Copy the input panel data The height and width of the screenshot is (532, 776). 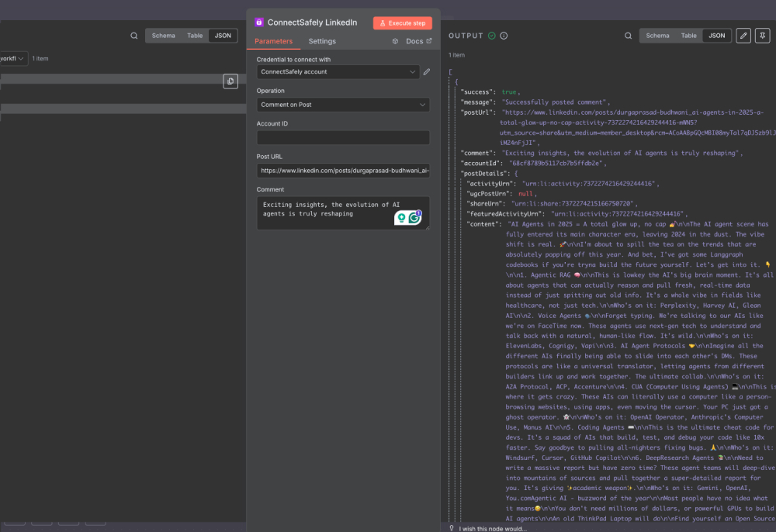pyautogui.click(x=230, y=81)
